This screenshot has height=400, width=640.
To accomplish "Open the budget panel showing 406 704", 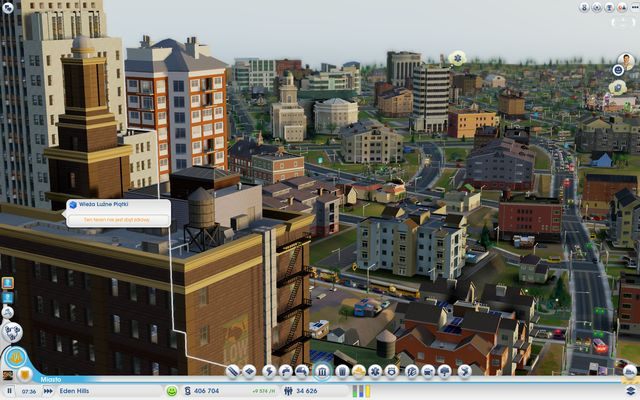I will pos(202,391).
